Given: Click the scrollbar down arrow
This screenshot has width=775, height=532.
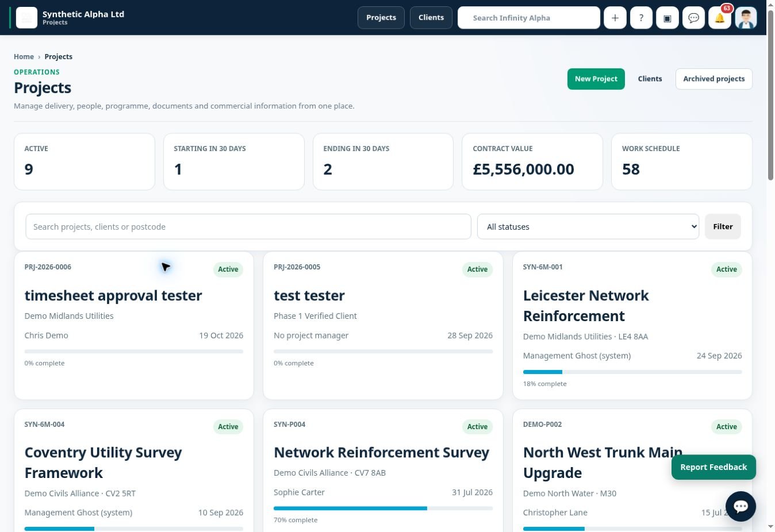Looking at the screenshot, I should coord(770,527).
